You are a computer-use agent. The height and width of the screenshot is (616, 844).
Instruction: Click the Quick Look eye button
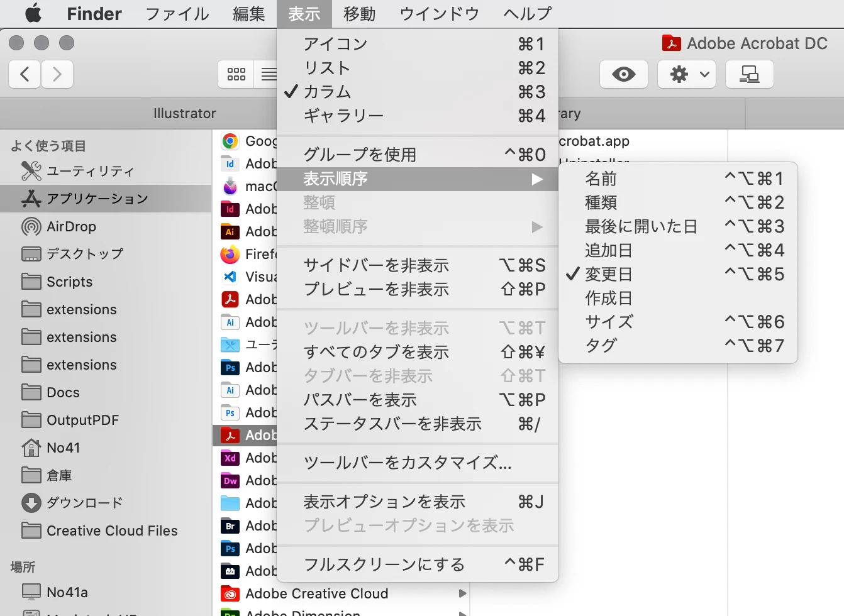(x=623, y=74)
